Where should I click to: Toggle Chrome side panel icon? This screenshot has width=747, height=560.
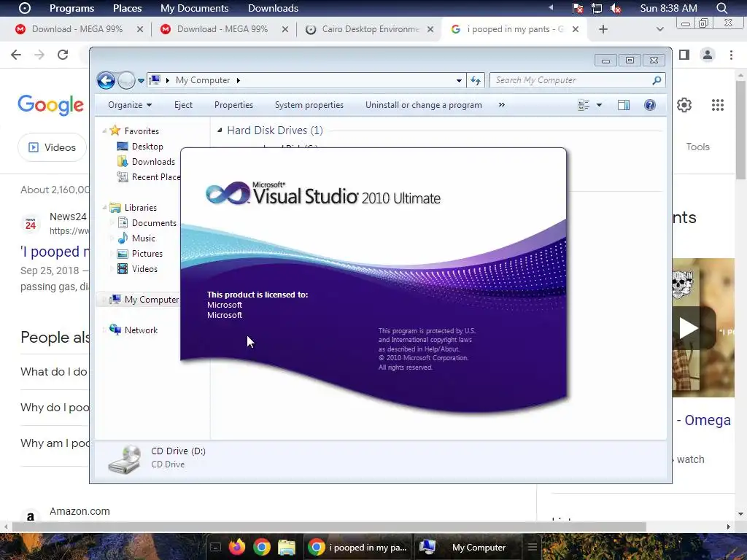pyautogui.click(x=684, y=55)
